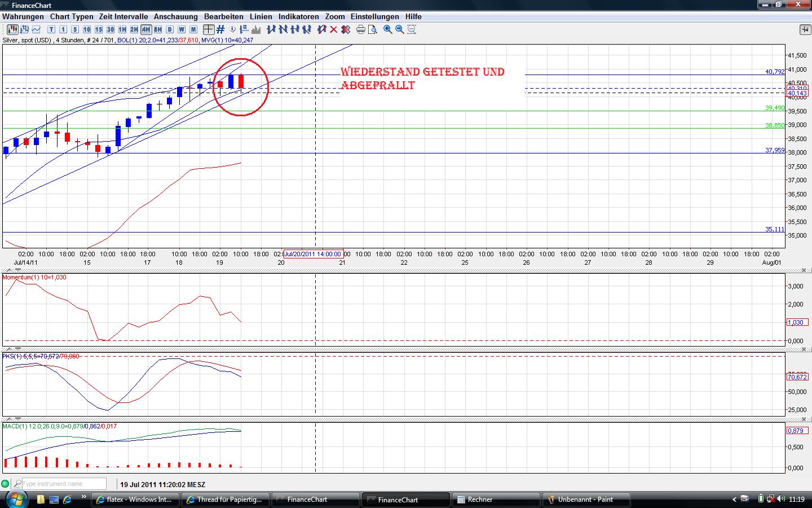
Task: Open print preview icon
Action: (x=373, y=29)
